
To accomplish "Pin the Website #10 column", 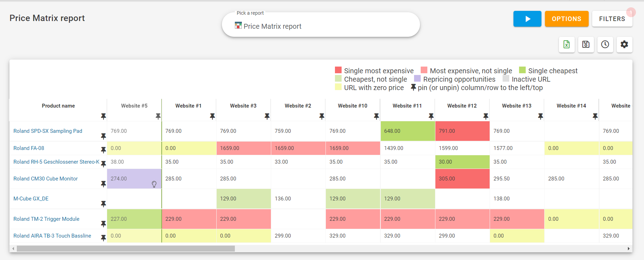I will (376, 116).
